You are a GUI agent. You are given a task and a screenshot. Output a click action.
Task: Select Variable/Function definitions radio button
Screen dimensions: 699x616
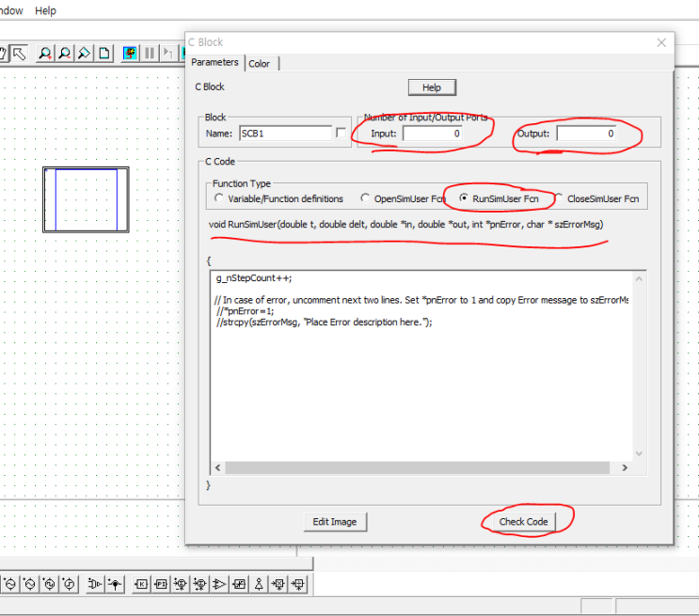point(218,198)
